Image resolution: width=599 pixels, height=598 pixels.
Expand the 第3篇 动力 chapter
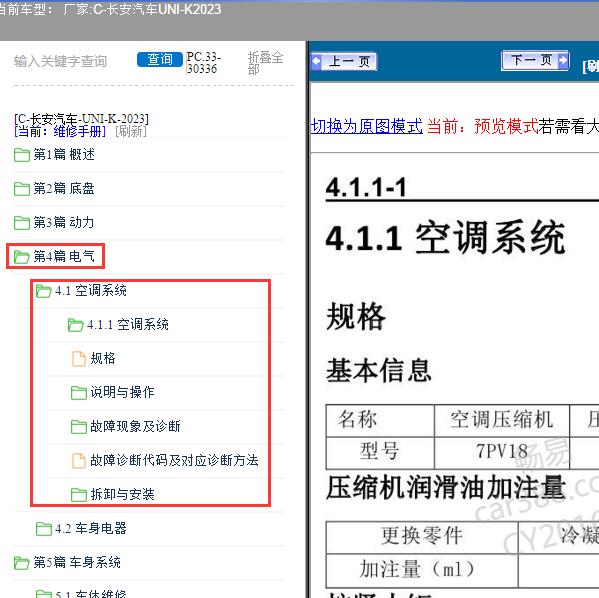[63, 222]
